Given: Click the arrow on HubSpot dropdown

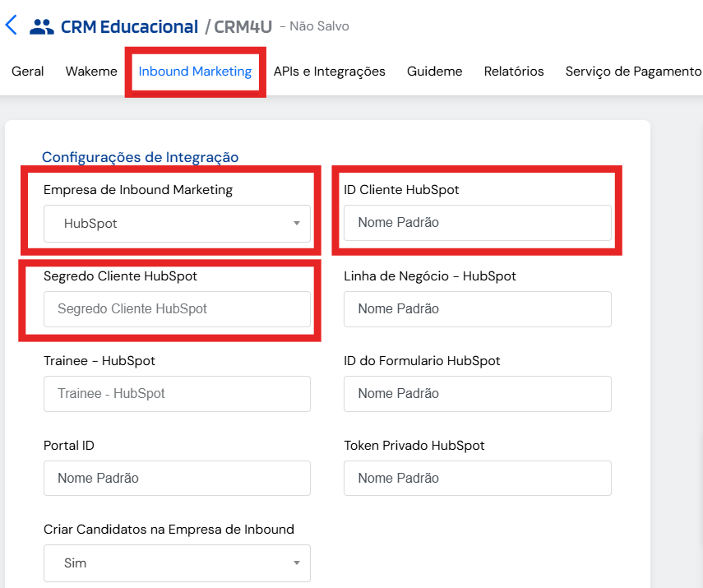Looking at the screenshot, I should pyautogui.click(x=296, y=224).
